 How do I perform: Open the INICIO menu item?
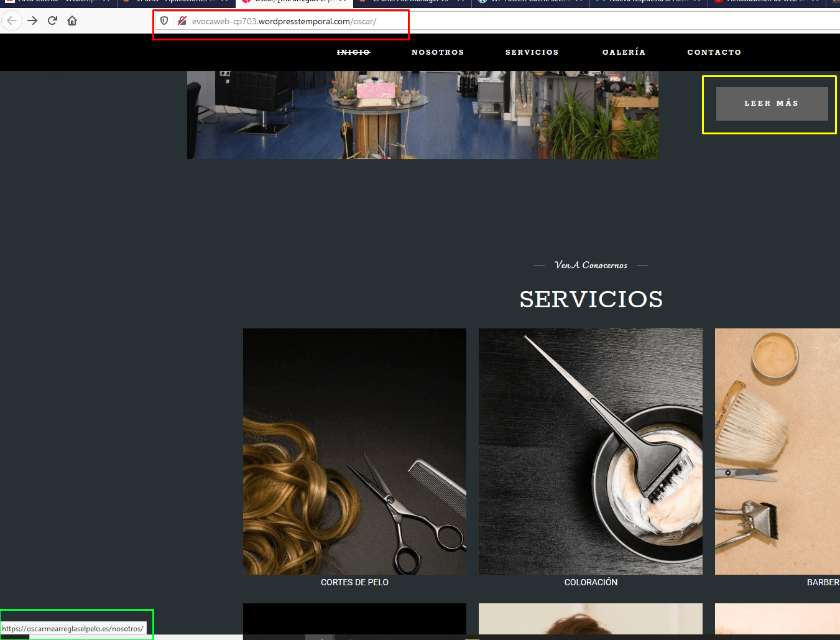[353, 52]
